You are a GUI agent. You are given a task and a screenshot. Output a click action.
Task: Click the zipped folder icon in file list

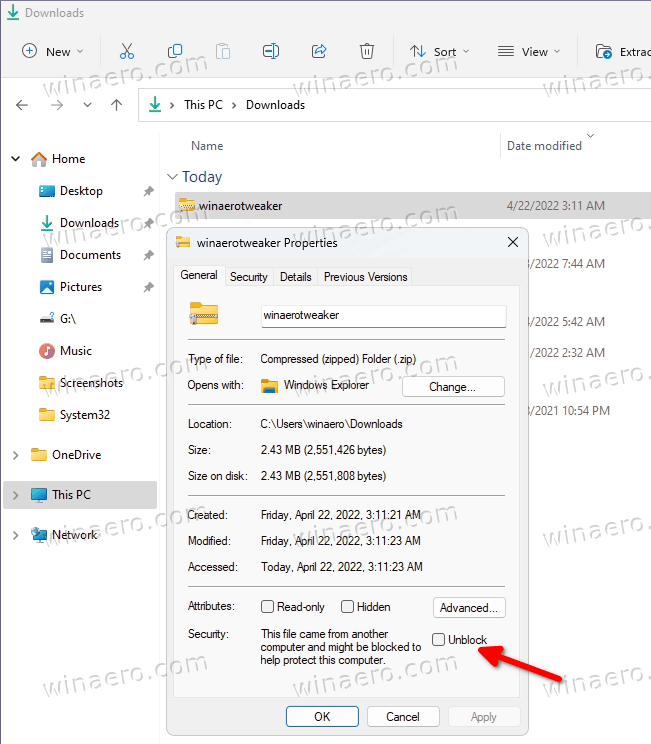point(186,205)
